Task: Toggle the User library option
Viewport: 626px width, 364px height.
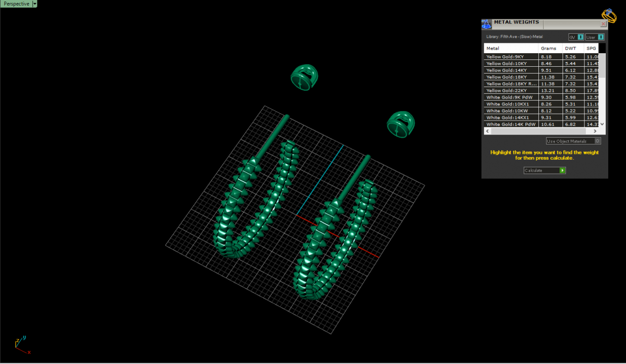Action: click(600, 37)
